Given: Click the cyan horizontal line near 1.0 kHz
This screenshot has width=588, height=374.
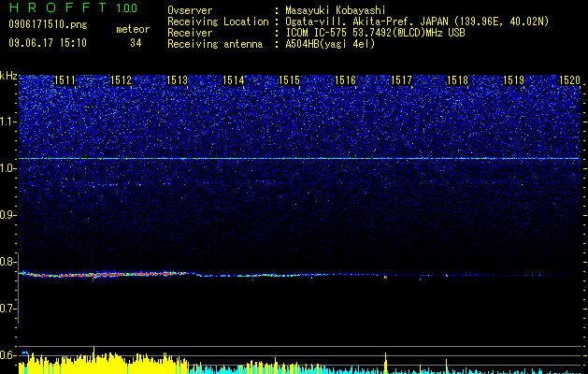Looking at the screenshot, I should pos(299,159).
